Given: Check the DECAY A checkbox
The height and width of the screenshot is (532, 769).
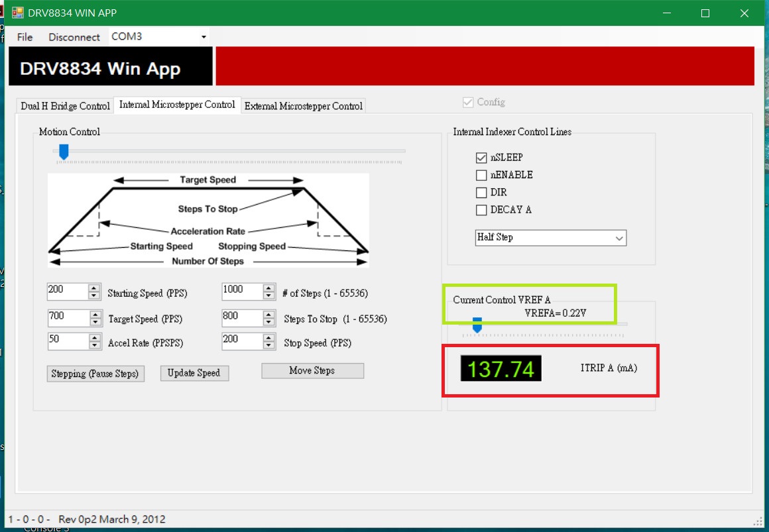Looking at the screenshot, I should (481, 210).
